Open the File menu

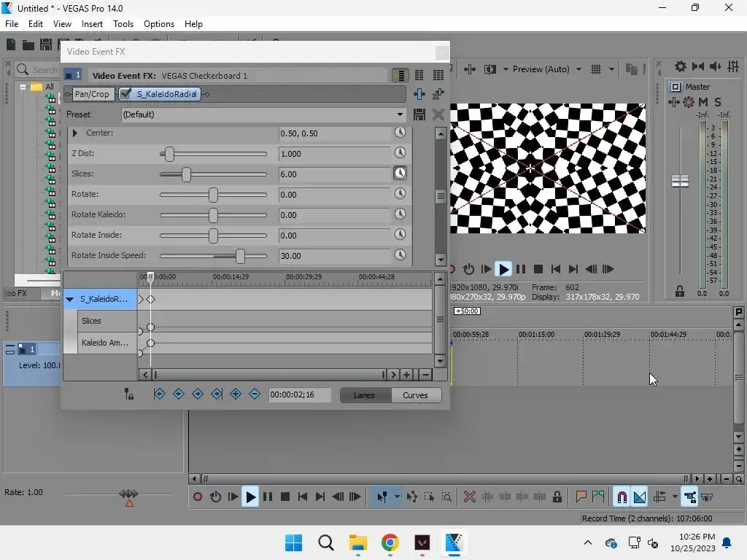(x=12, y=24)
